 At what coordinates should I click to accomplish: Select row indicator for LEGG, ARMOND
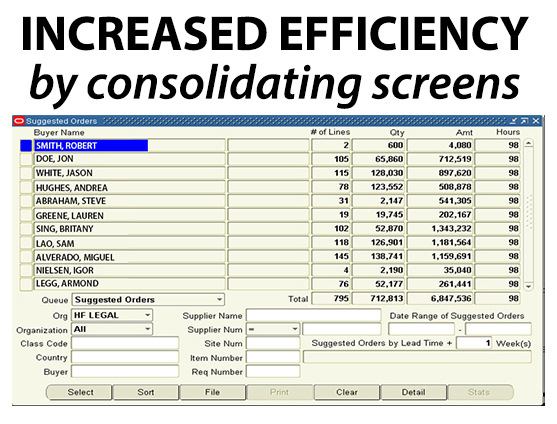[x=26, y=284]
